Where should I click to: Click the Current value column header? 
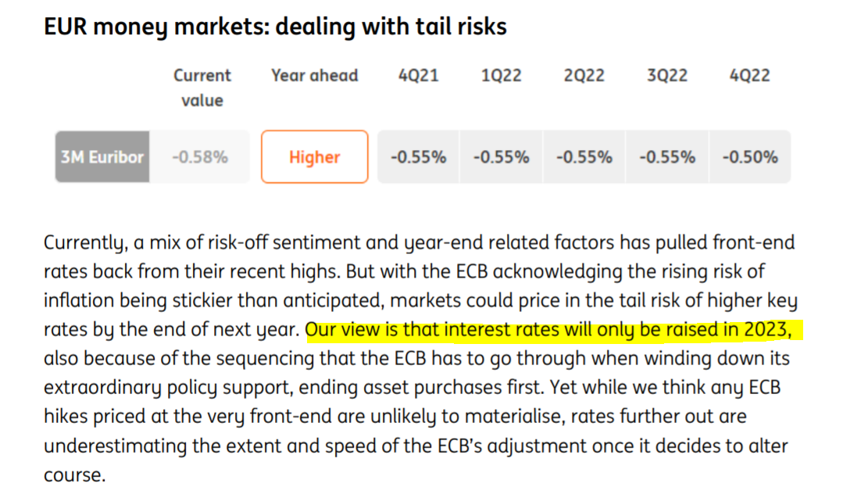202,88
